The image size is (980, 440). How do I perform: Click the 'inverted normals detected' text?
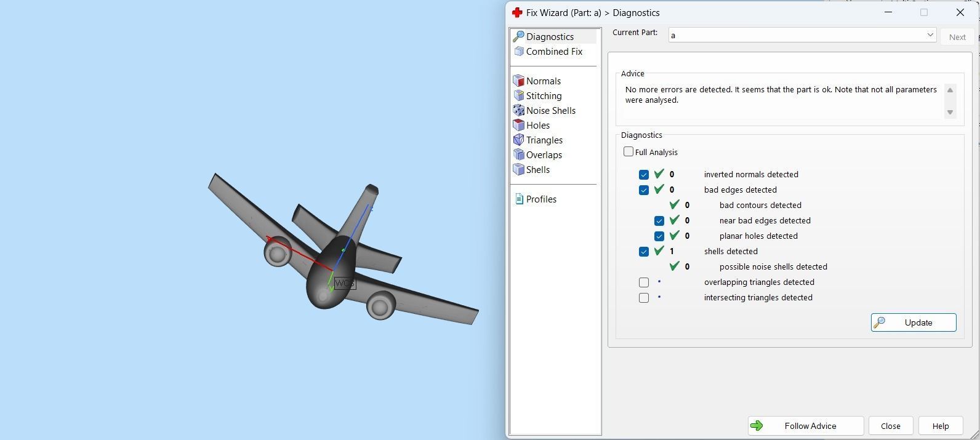[751, 175]
